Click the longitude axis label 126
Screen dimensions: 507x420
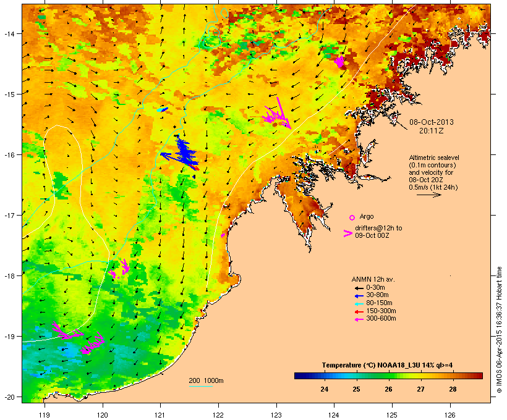[449, 415]
